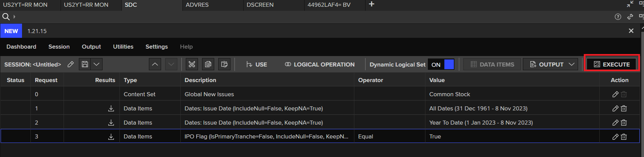Open the Session menu
This screenshot has height=157, width=644.
click(x=59, y=47)
